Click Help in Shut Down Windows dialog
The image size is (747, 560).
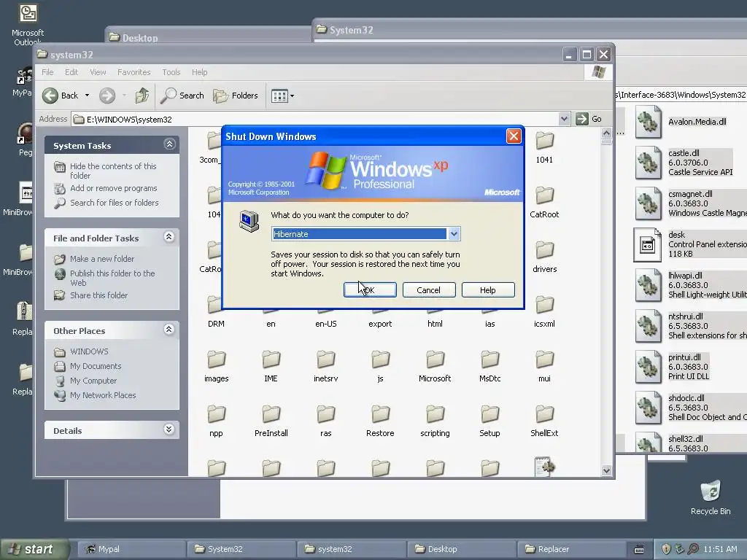point(488,290)
